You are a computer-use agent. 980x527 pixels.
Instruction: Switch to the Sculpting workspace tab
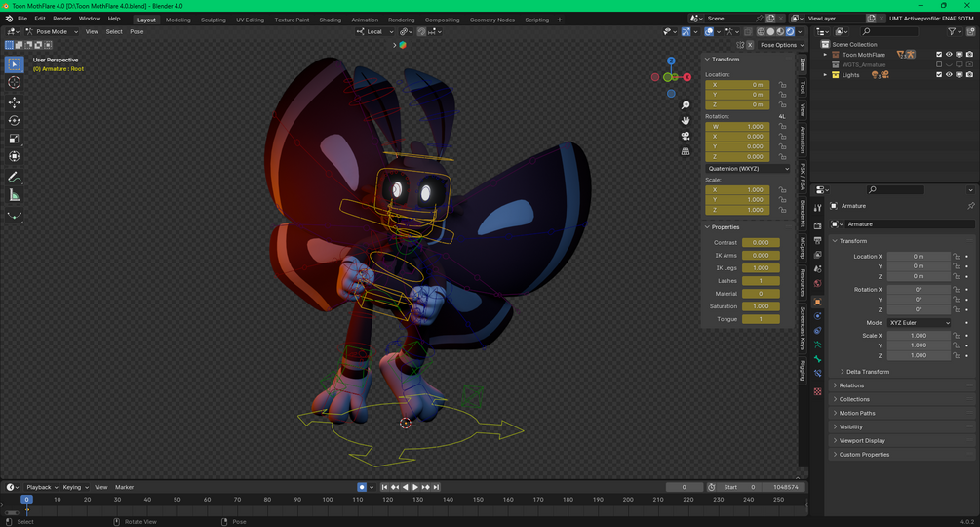(214, 20)
